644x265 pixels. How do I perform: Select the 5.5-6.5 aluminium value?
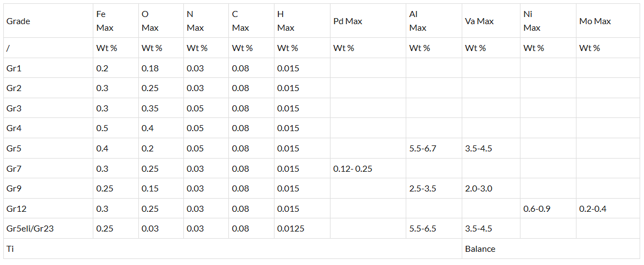point(423,229)
